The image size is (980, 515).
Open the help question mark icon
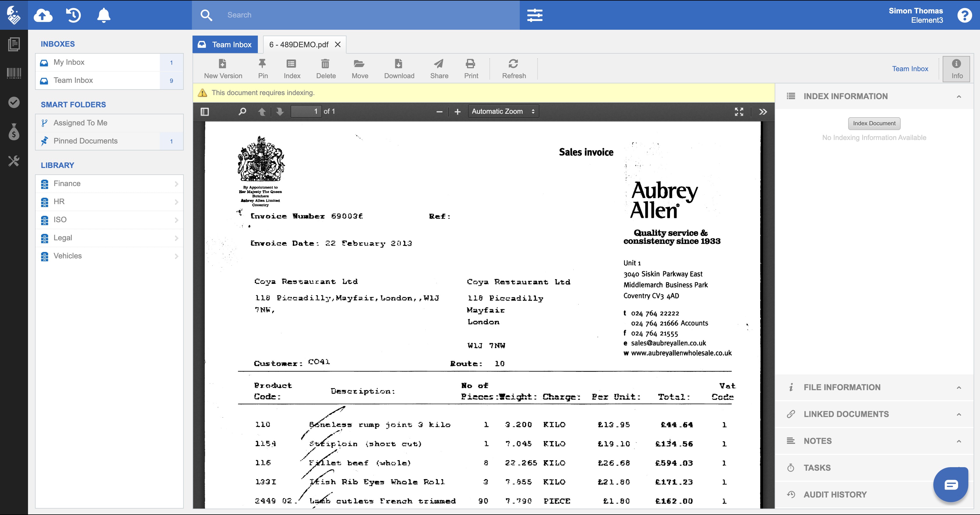965,15
